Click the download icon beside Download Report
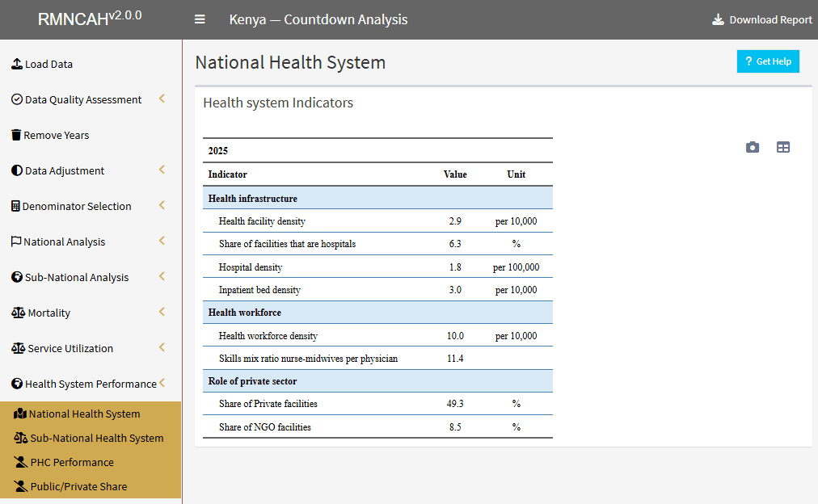This screenshot has height=504, width=818. [719, 20]
